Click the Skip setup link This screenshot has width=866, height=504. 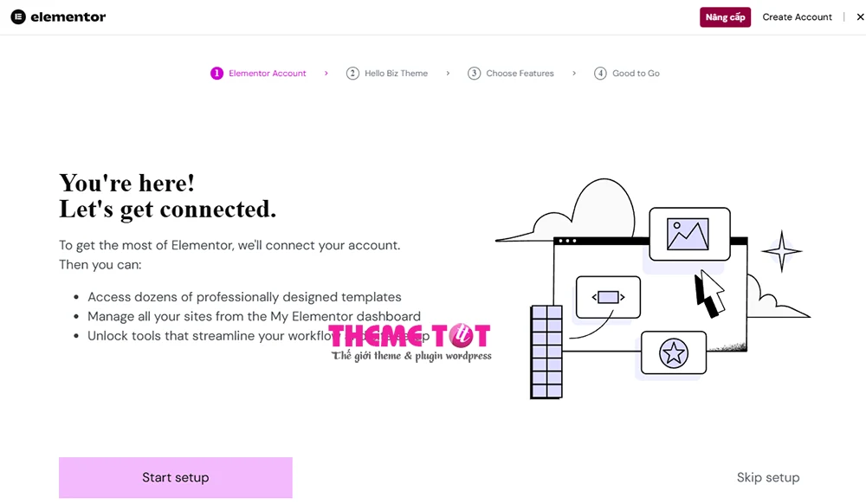768,477
